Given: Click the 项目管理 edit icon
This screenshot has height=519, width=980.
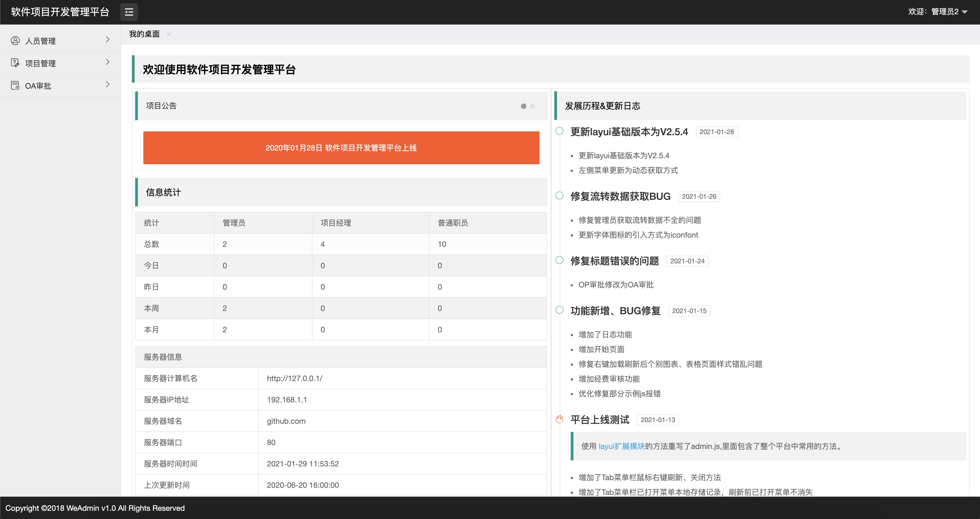Looking at the screenshot, I should 15,63.
